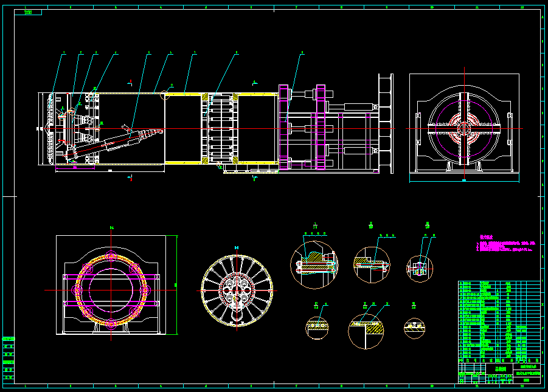Click the magenta dimension below the cutterhead chamber
Screen dimensions: 548x392
click(75, 168)
